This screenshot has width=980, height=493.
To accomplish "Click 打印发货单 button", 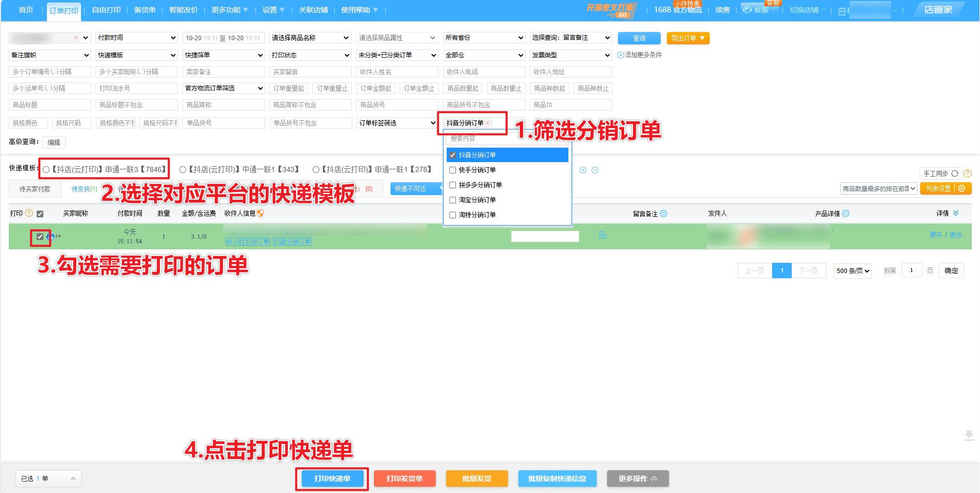I will 404,479.
